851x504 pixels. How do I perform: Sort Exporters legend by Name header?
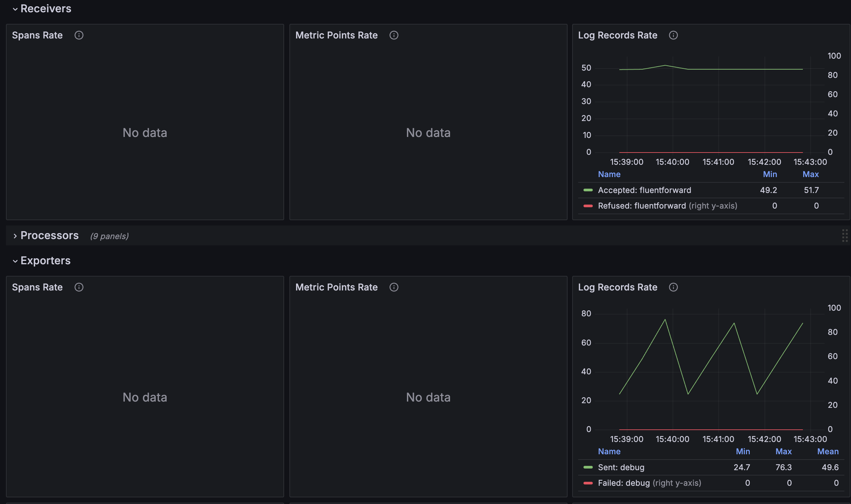(609, 451)
